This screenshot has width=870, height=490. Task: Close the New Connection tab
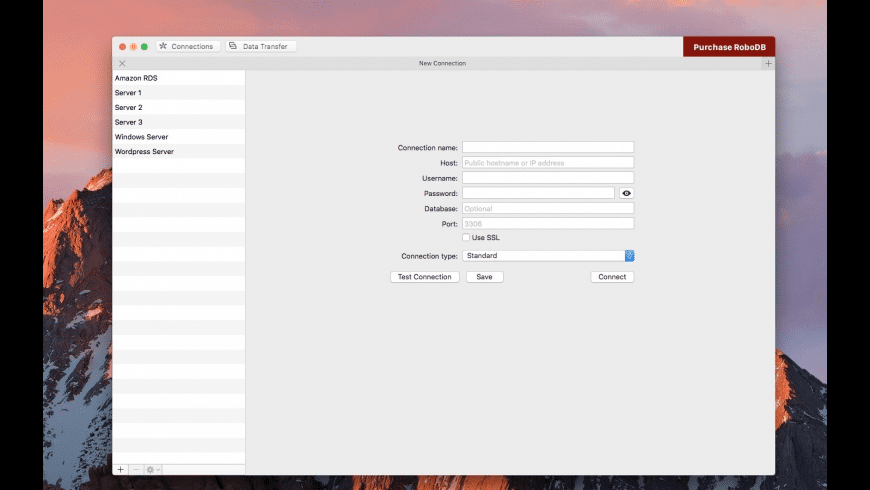(122, 63)
